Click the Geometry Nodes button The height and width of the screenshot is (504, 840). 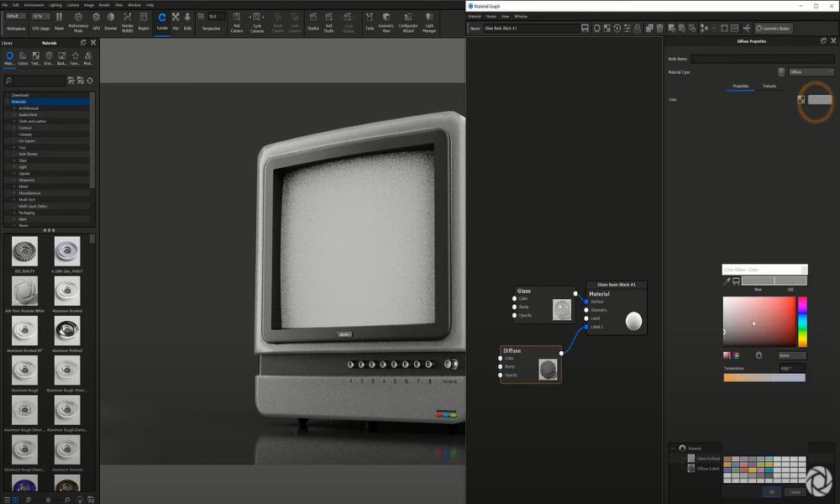[x=774, y=28]
